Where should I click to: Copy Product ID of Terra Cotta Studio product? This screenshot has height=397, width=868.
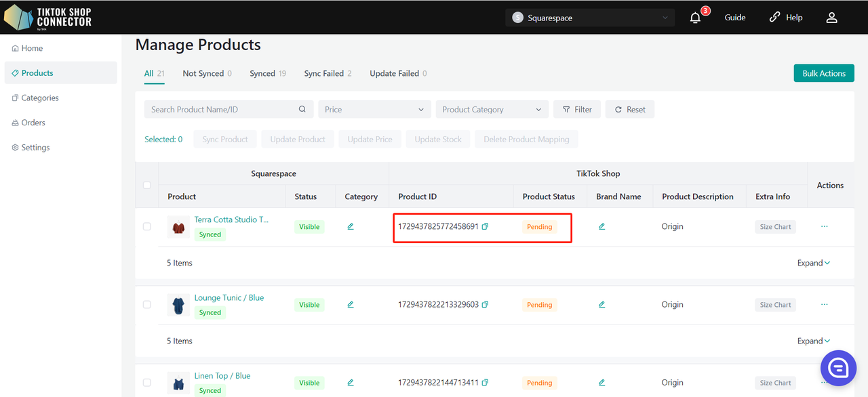coord(485,227)
